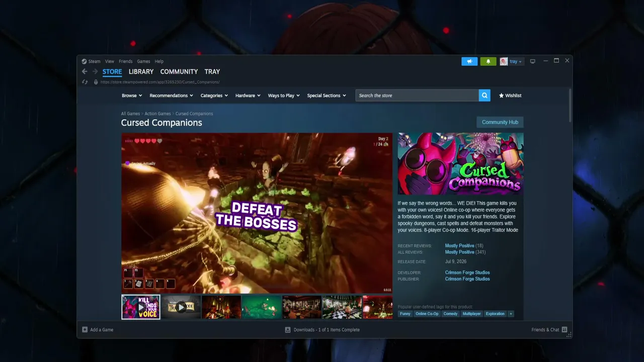
Task: Play the second trailer thumbnail
Action: 181,307
